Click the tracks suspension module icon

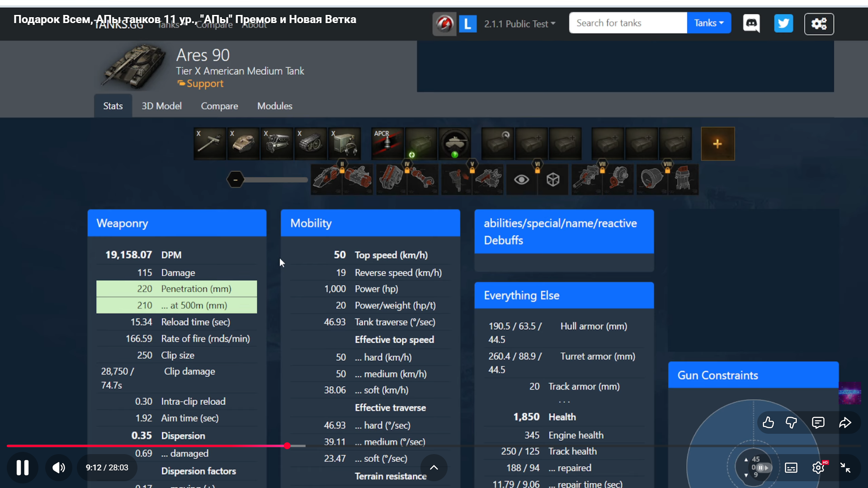(x=311, y=144)
